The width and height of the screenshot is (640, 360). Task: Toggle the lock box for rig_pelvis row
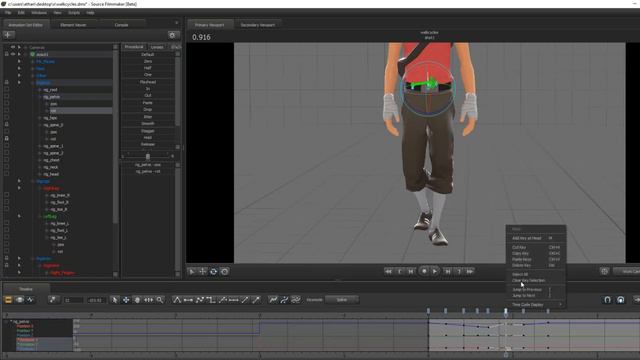pos(7,97)
